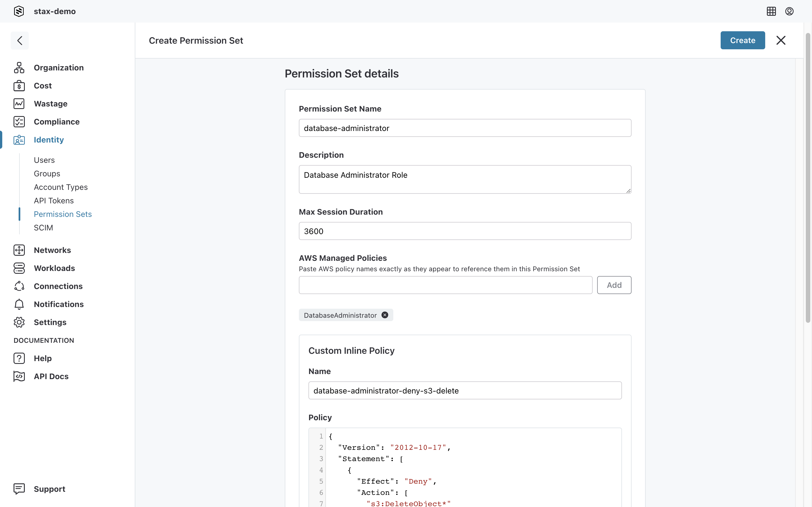
Task: Click the Wastage icon in sidebar
Action: tap(19, 103)
